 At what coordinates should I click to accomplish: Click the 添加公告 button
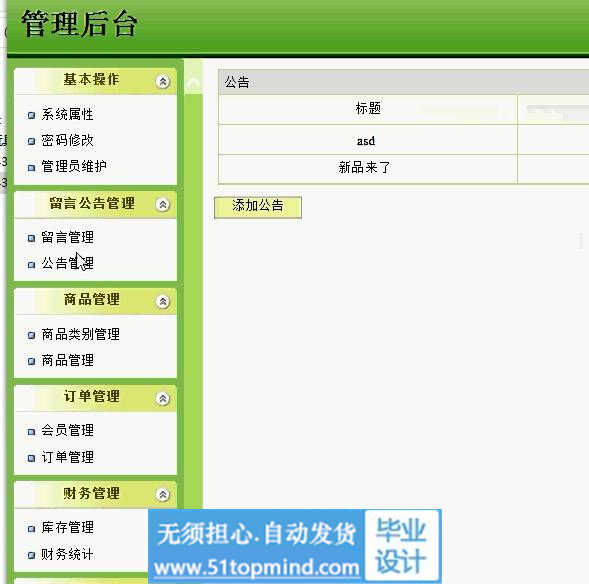pyautogui.click(x=258, y=207)
